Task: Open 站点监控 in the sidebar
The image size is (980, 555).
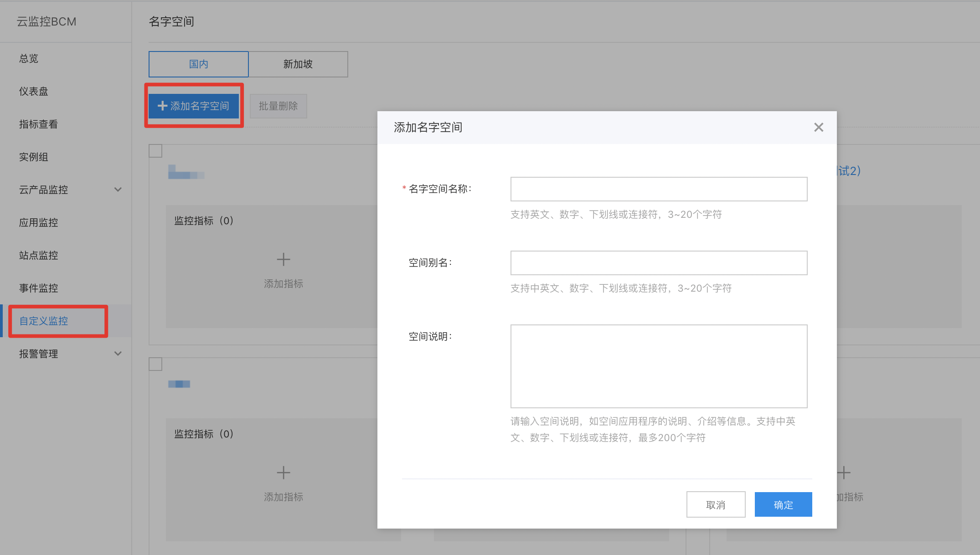Action: (x=38, y=255)
